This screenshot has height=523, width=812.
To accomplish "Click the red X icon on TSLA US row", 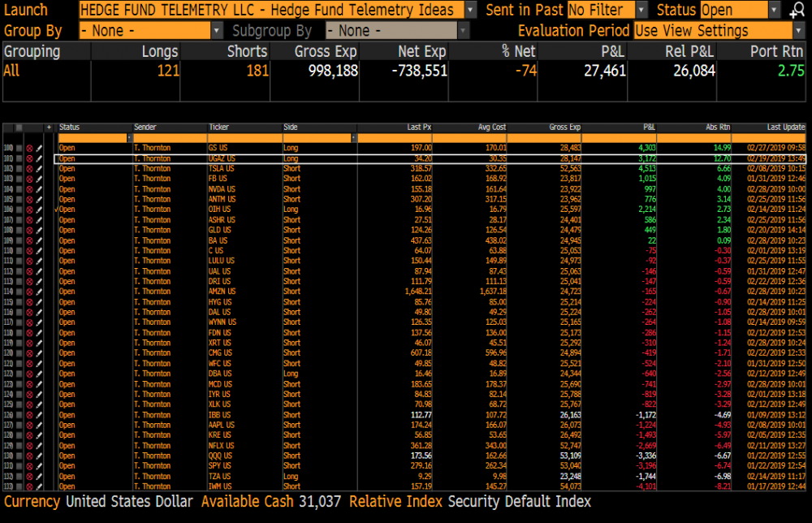I will [x=29, y=169].
